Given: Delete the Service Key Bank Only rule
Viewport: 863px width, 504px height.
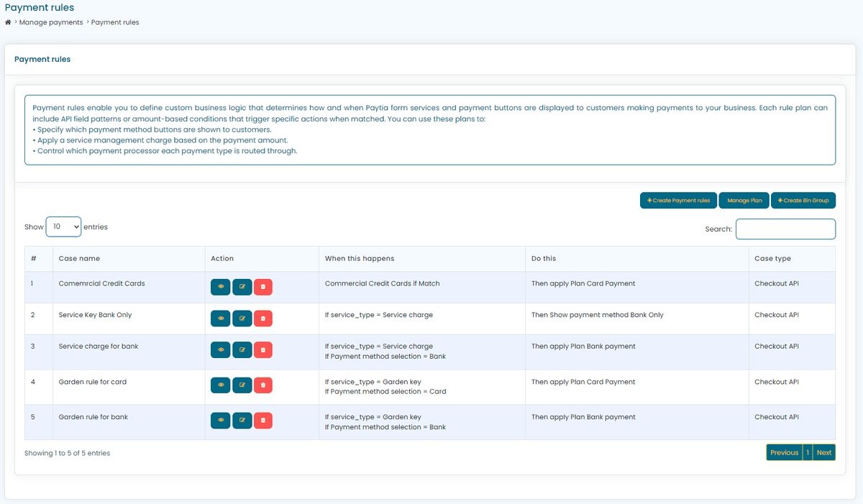Looking at the screenshot, I should point(263,318).
